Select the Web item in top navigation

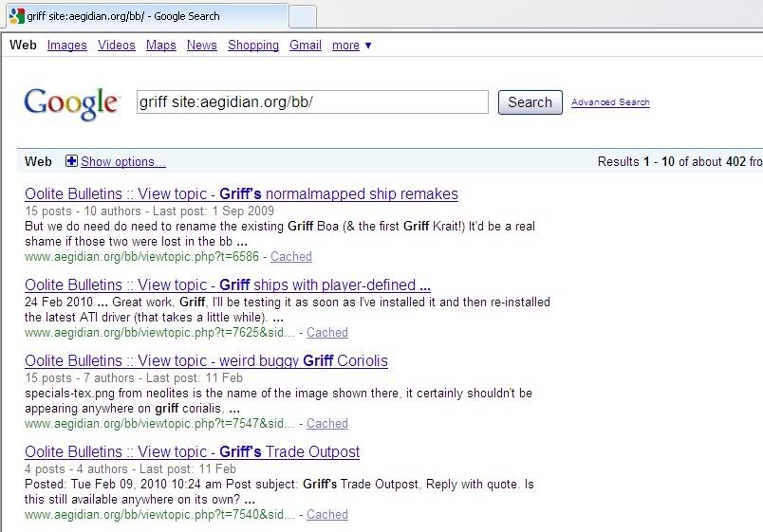point(23,46)
